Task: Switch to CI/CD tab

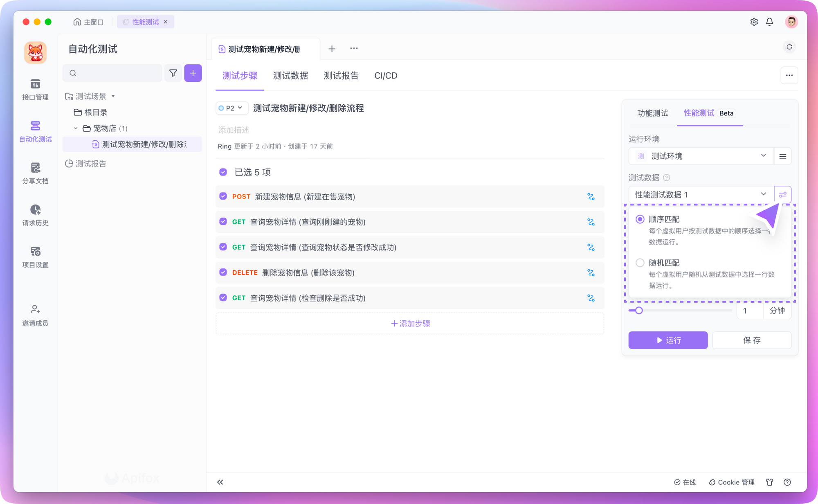Action: pyautogui.click(x=386, y=76)
